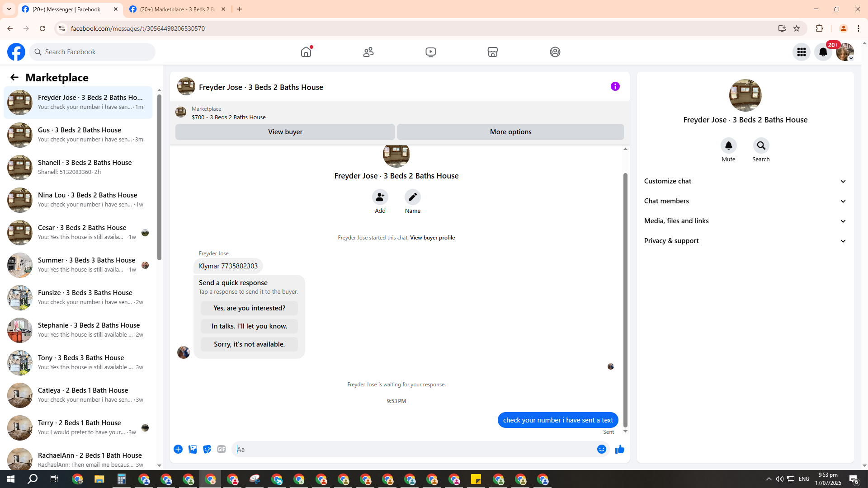Add people to the chat
Image resolution: width=868 pixels, height=488 pixels.
point(380,197)
